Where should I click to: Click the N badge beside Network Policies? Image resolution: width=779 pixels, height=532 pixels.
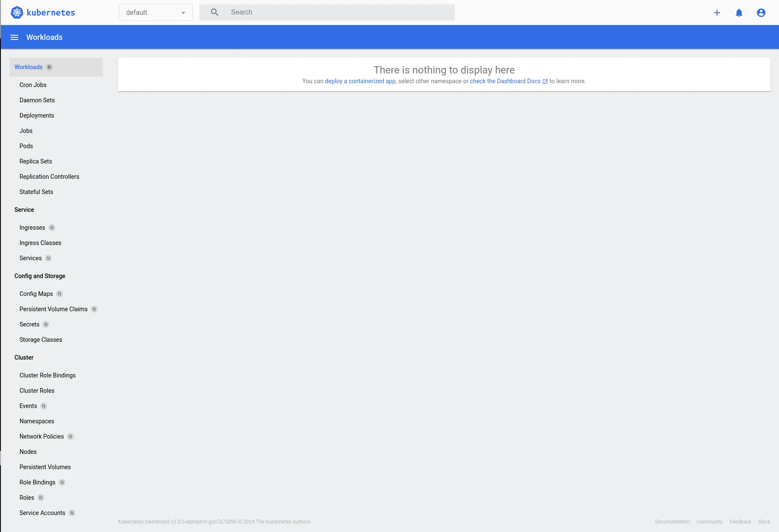(x=70, y=436)
